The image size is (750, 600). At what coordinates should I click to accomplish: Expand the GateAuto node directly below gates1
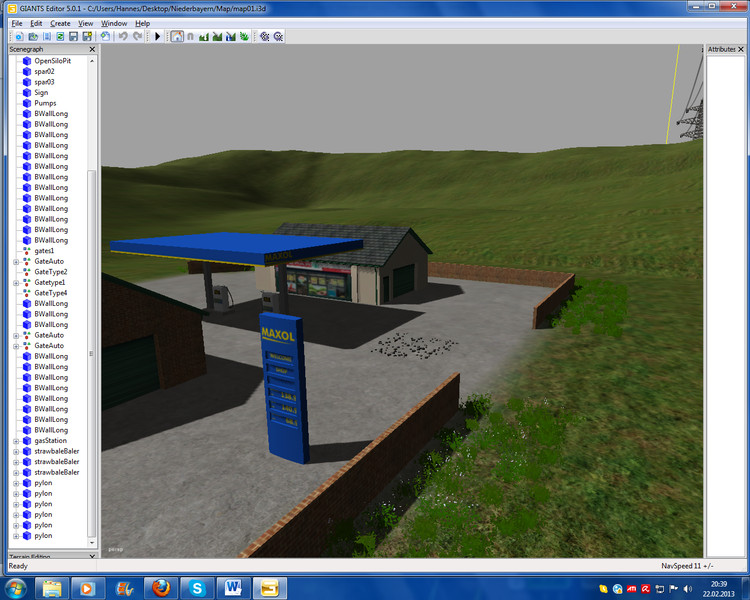(x=16, y=262)
